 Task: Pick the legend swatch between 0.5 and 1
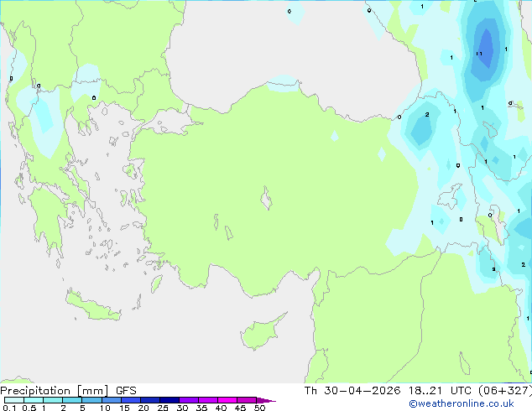[x=34, y=400]
